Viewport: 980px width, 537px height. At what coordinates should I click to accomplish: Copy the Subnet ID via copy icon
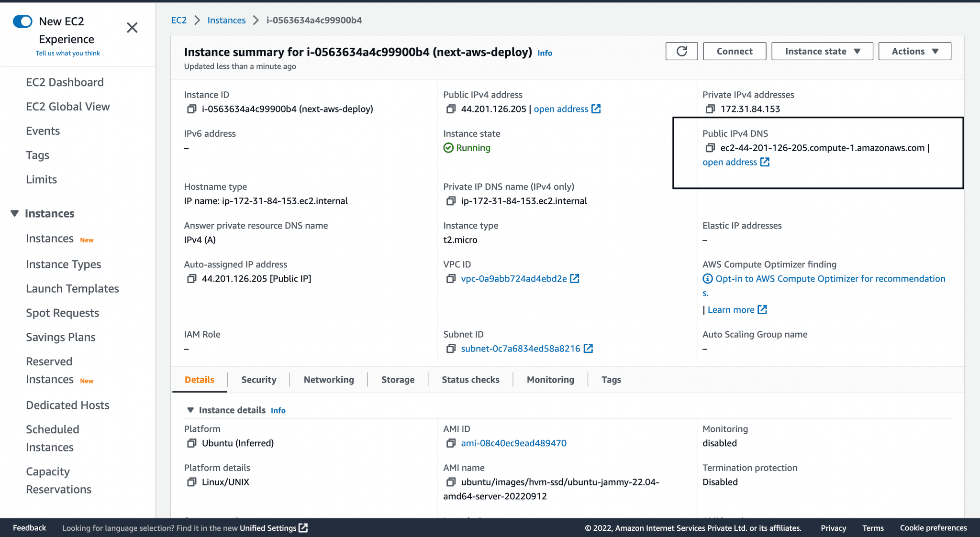click(x=450, y=348)
